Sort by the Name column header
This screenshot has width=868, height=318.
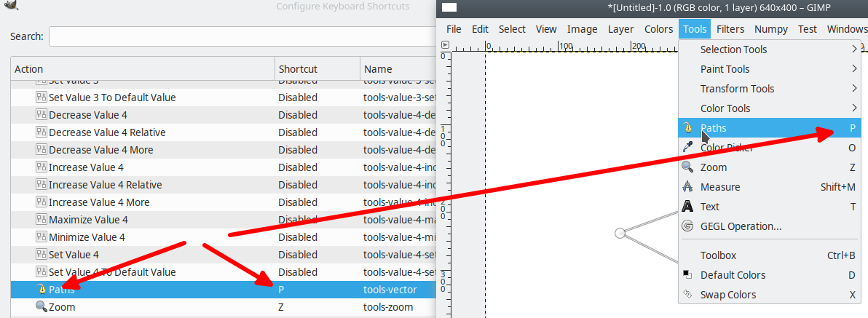[x=398, y=69]
